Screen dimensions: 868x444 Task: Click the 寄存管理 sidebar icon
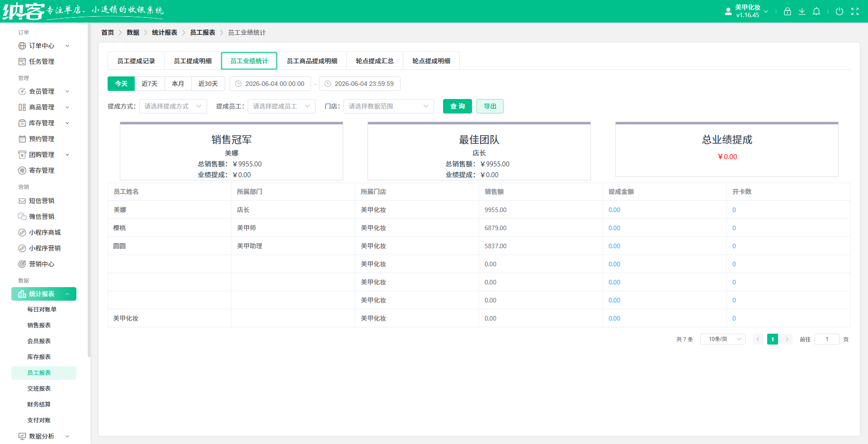click(22, 170)
